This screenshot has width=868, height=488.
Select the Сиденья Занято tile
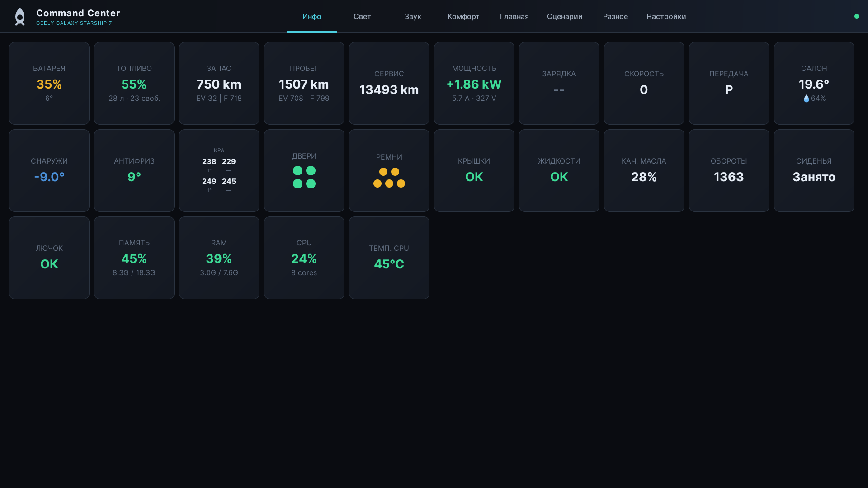tap(814, 171)
